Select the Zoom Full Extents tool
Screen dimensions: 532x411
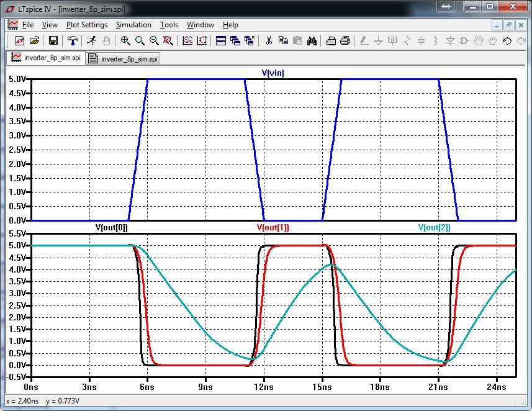click(167, 40)
